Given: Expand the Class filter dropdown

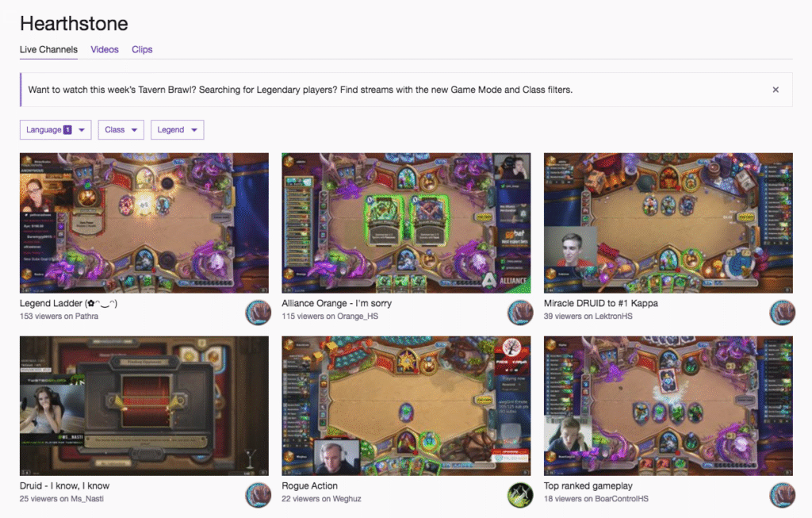Looking at the screenshot, I should (121, 129).
